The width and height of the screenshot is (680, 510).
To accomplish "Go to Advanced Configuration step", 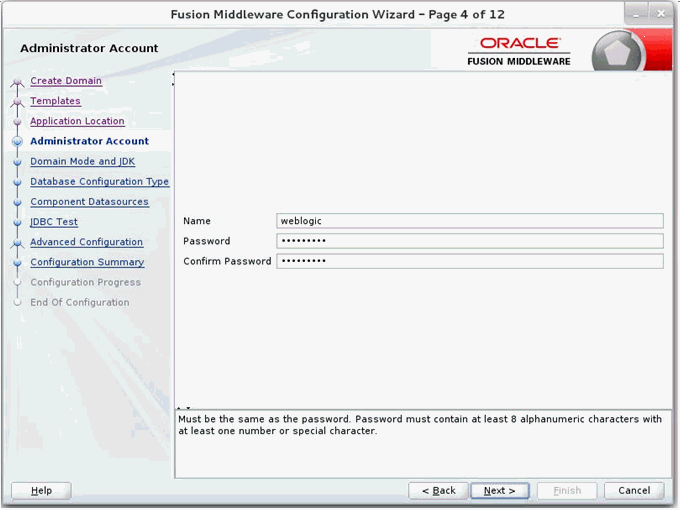I will [x=86, y=242].
